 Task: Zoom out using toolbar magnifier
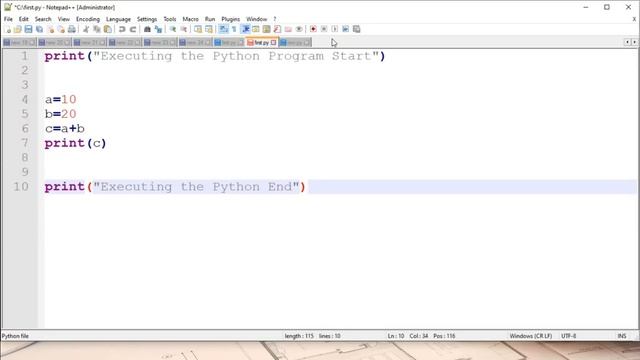pos(184,29)
